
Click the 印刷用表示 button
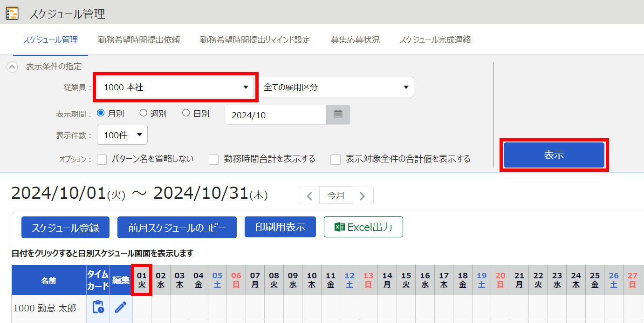point(280,227)
